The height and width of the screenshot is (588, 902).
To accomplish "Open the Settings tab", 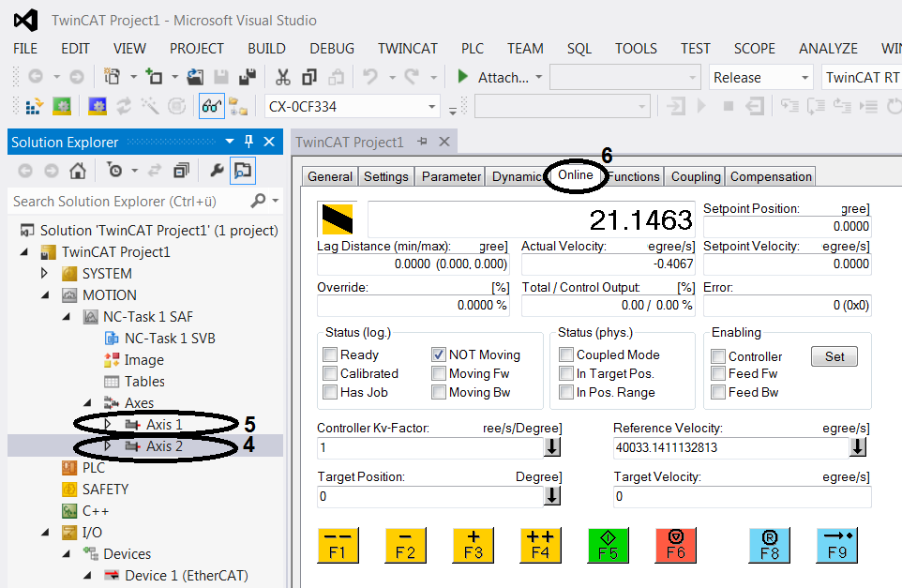I will click(386, 176).
